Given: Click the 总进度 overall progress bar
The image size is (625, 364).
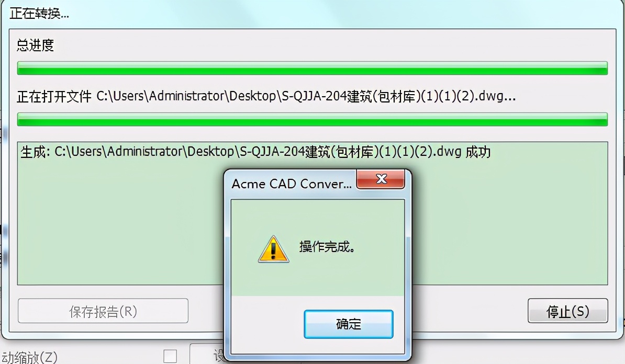Looking at the screenshot, I should [312, 68].
